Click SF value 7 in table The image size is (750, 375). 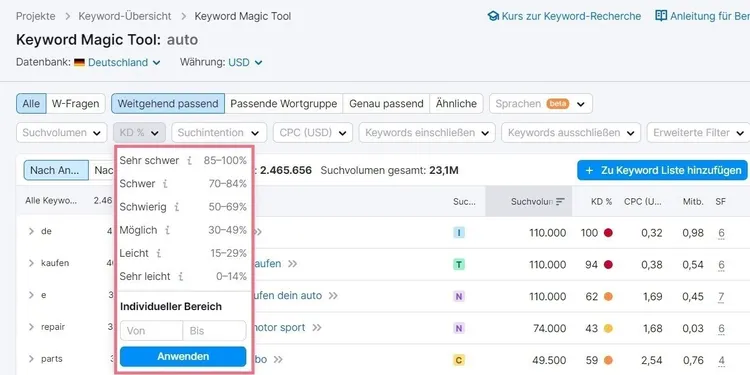click(x=721, y=297)
